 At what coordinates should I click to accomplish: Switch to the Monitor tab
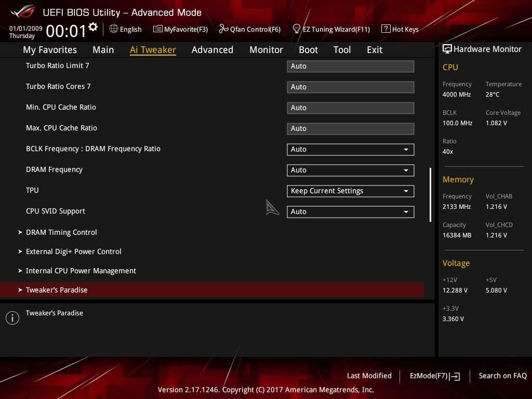pos(266,50)
